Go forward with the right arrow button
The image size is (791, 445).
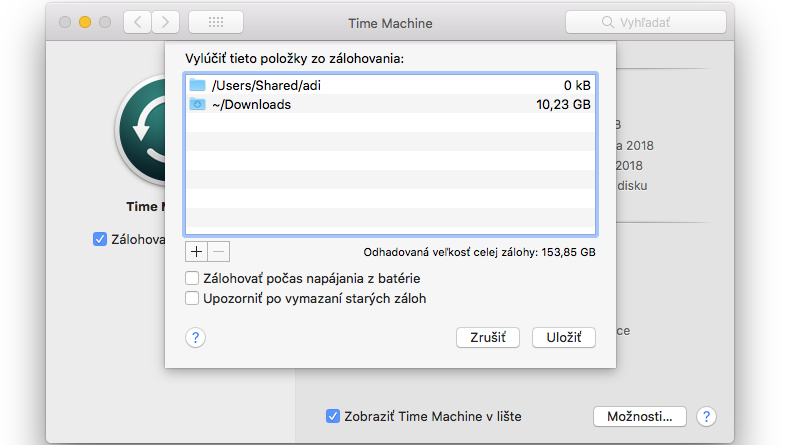pyautogui.click(x=165, y=22)
